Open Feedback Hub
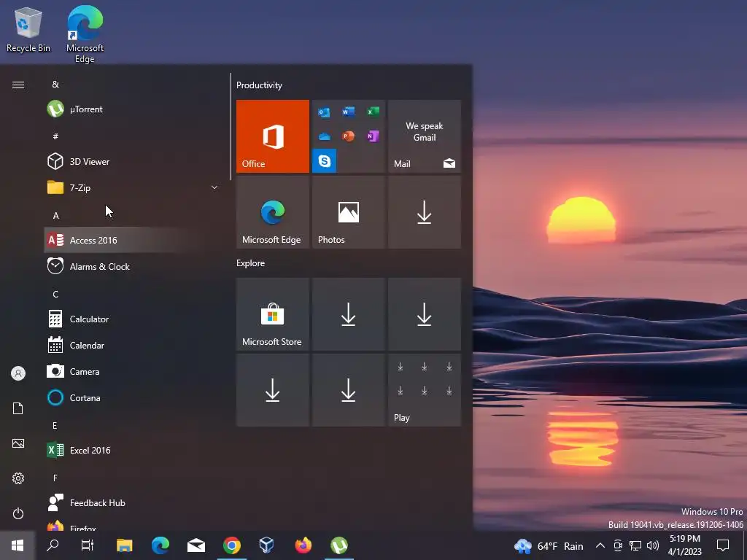The width and height of the screenshot is (747, 560). tap(131, 503)
